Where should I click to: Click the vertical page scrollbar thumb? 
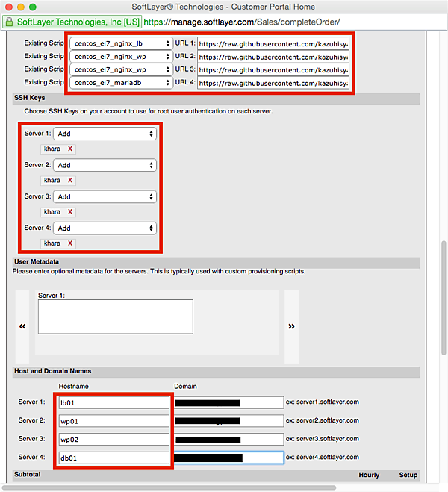[444, 298]
